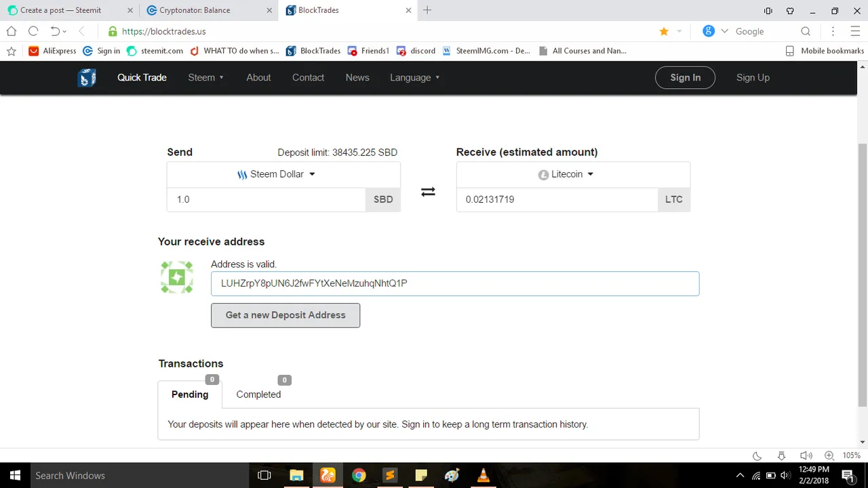Viewport: 868px width, 488px height.
Task: Switch to Create a post — Steemit tab
Action: click(x=71, y=10)
